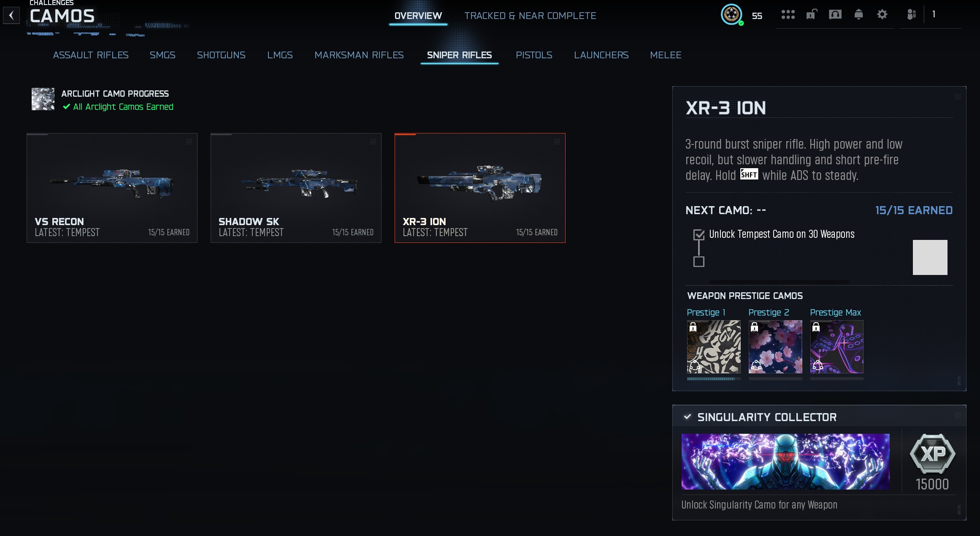
Task: Open notifications bell icon
Action: pos(858,15)
